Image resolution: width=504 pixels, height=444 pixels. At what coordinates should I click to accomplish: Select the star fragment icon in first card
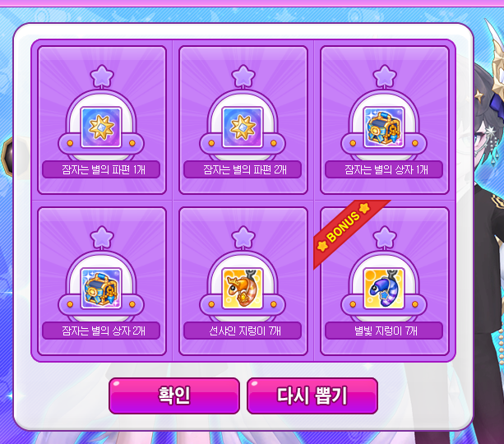point(101,127)
